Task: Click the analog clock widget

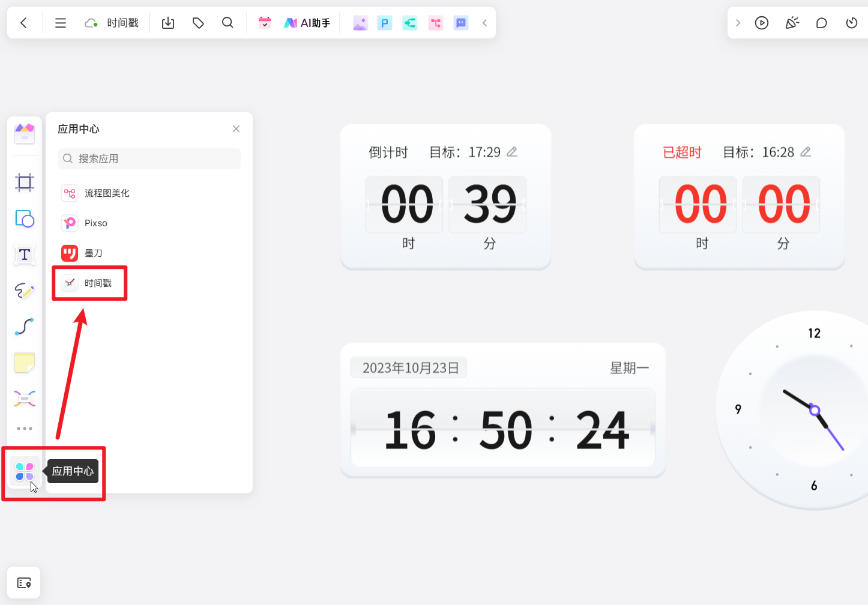Action: [792, 411]
